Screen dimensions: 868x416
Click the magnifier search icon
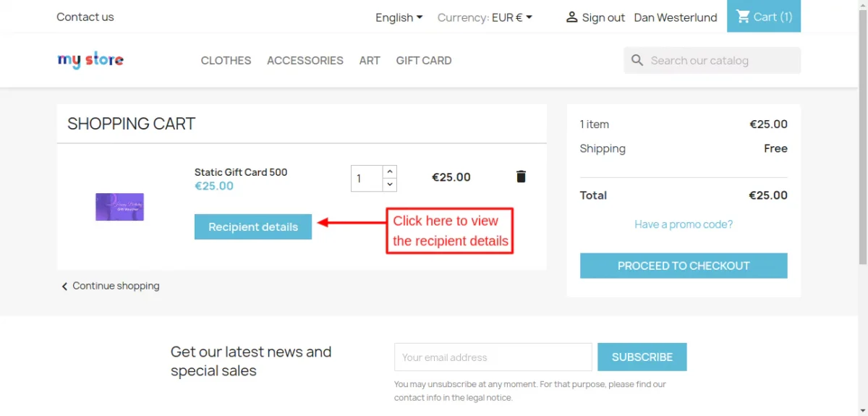(x=637, y=61)
